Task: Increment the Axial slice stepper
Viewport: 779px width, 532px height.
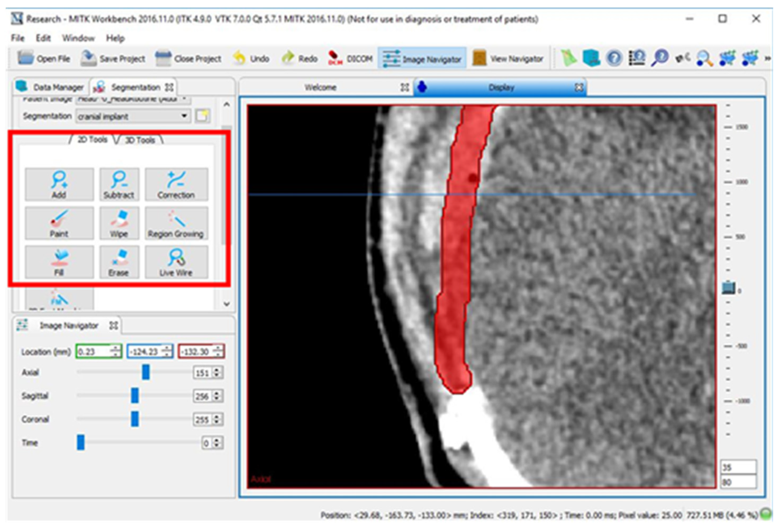Action: pyautogui.click(x=217, y=370)
